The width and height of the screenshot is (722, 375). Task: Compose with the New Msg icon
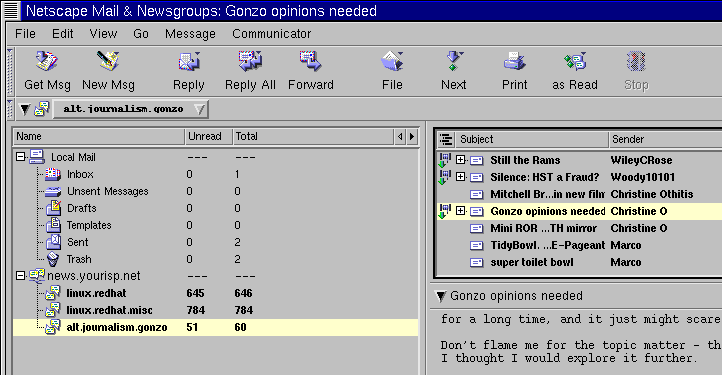[108, 62]
